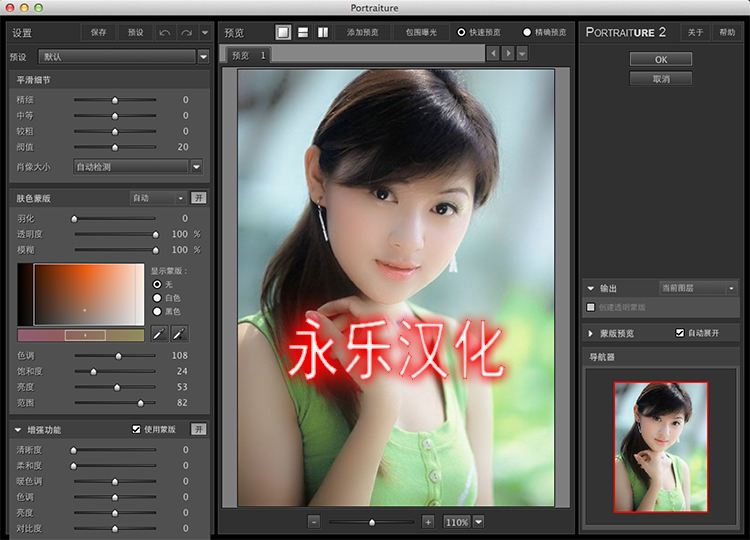The width and height of the screenshot is (750, 540).
Task: Click the zoom out minus button
Action: pos(313,522)
